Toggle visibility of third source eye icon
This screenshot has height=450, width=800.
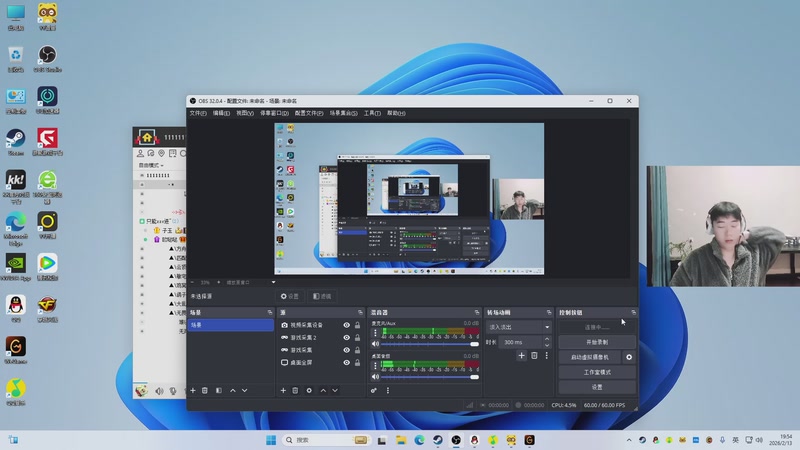coord(346,350)
